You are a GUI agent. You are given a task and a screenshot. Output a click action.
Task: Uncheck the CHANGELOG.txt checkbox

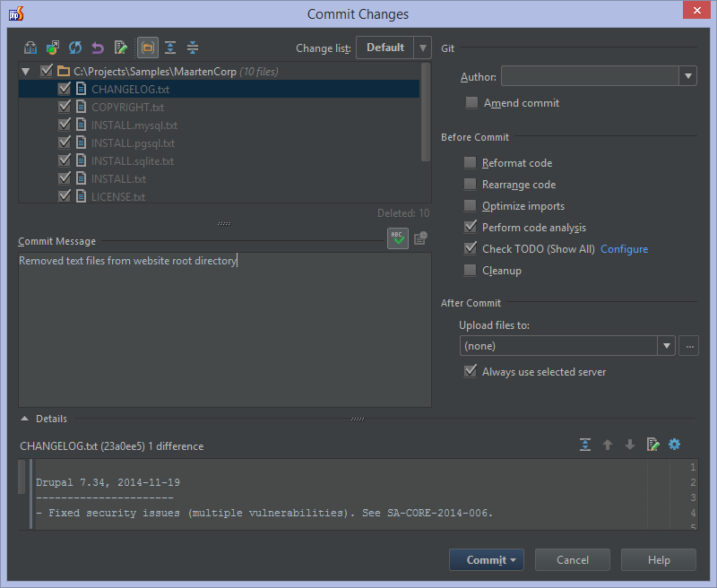65,88
